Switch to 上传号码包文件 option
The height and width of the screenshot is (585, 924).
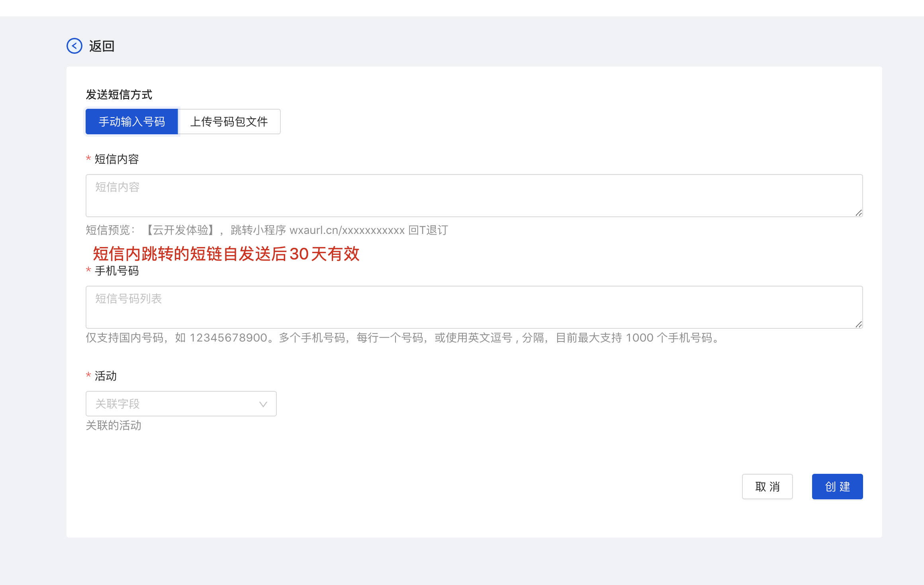(229, 122)
